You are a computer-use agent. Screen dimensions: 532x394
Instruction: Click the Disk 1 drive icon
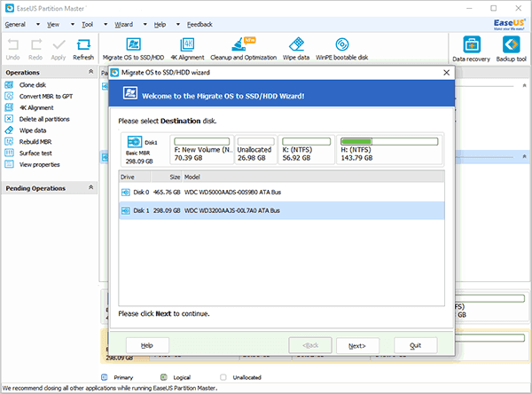click(126, 211)
